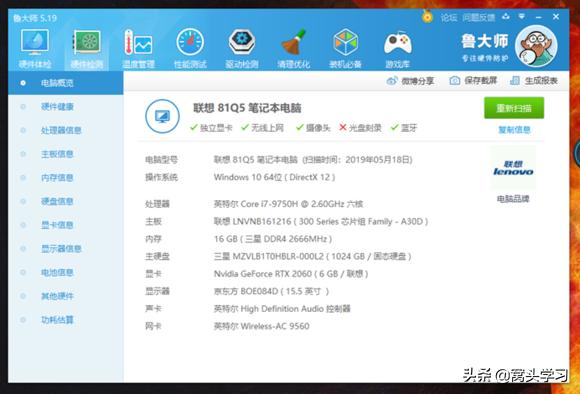
Task: Click the 京东方 BOE084D display value
Action: click(271, 291)
